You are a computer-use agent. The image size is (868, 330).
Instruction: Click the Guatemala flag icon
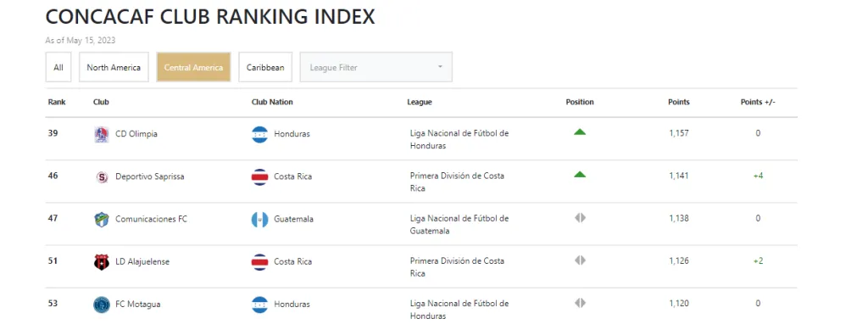(259, 219)
